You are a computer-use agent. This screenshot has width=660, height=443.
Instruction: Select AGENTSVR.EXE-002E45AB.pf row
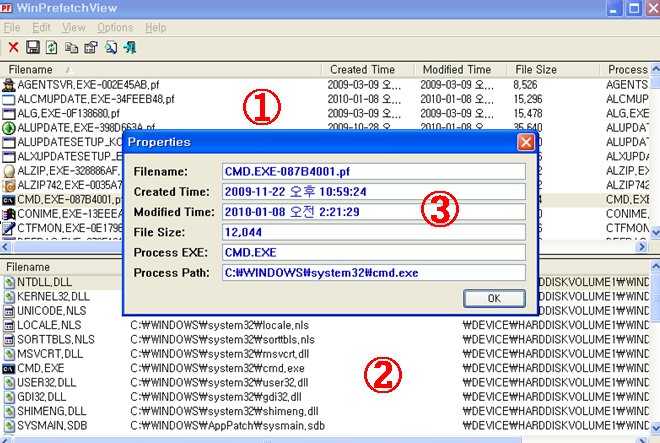click(x=324, y=85)
